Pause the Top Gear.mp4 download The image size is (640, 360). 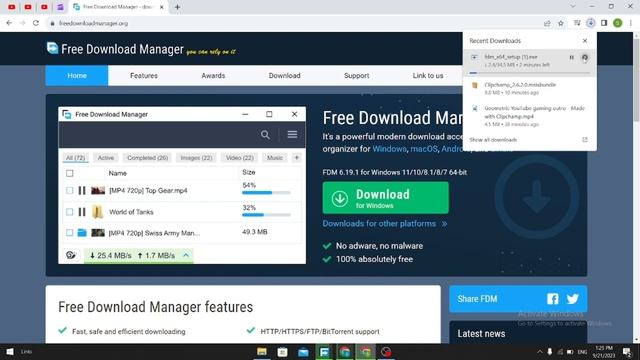[82, 190]
